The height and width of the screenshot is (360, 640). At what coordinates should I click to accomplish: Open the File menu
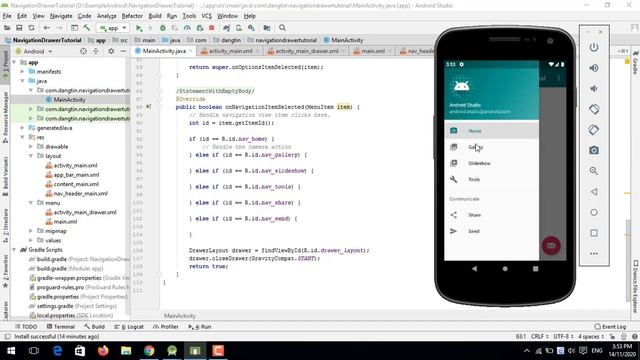click(x=7, y=16)
